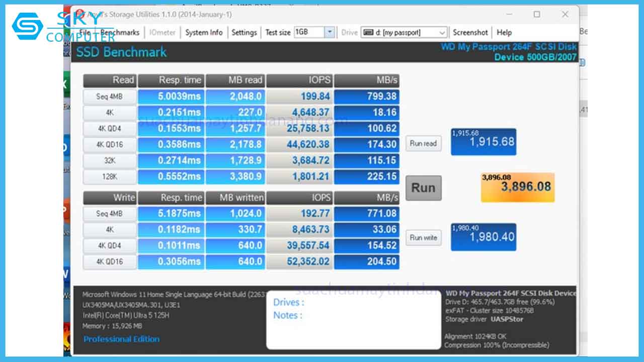Select the 174.30 MB/s cell
Image resolution: width=644 pixels, height=362 pixels.
coord(366,144)
